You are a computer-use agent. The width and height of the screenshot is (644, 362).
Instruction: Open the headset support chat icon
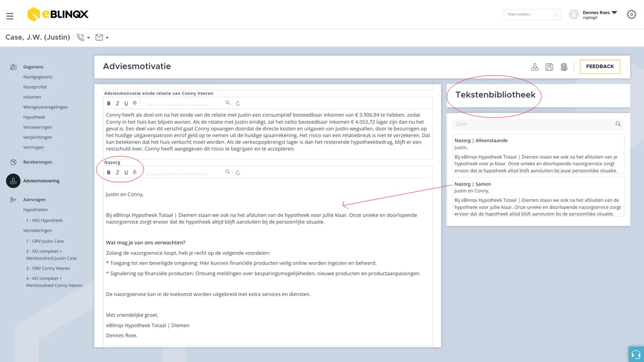coord(636,354)
